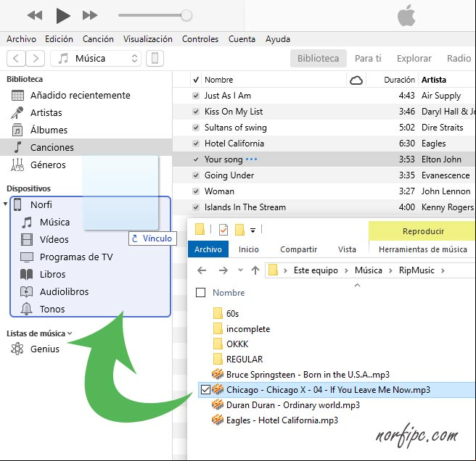The image size is (476, 461).
Task: Click the device iPhone button in toolbar
Action: (155, 58)
